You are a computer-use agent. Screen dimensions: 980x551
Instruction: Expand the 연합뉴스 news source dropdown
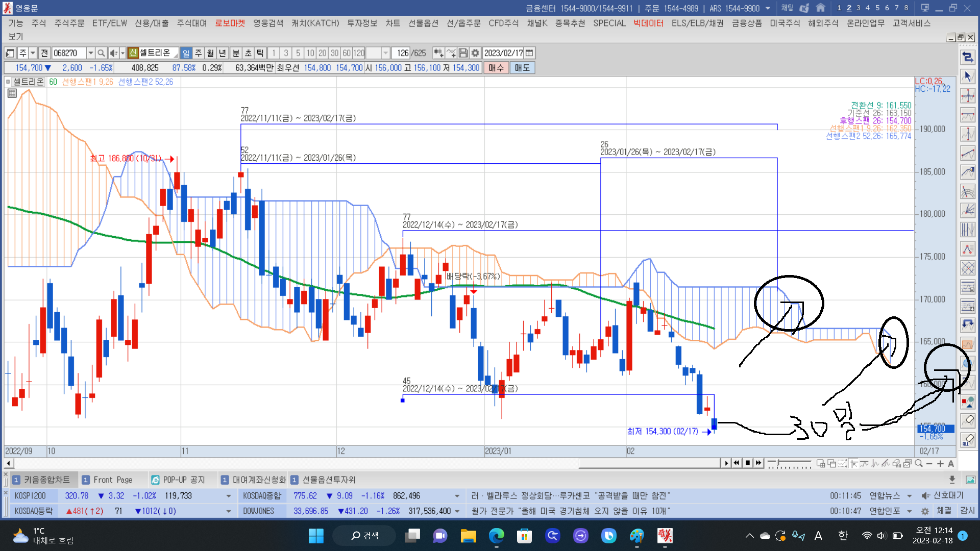point(910,496)
